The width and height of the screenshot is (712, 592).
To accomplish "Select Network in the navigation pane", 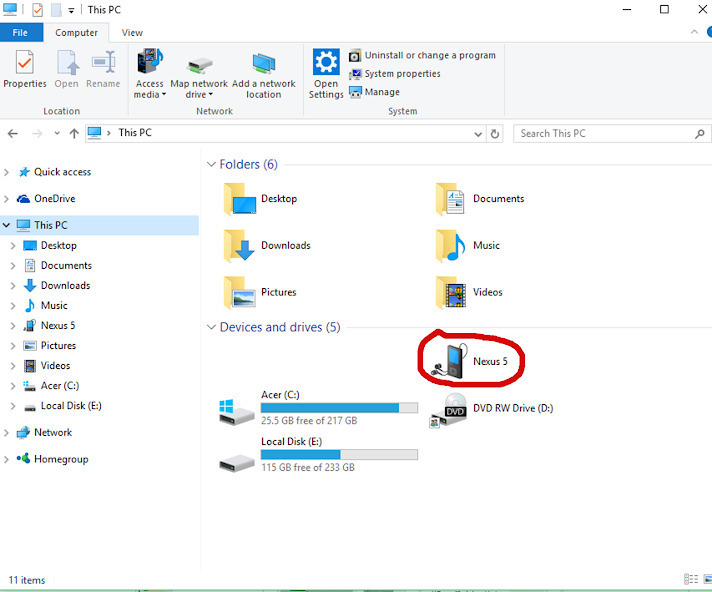I will coord(53,432).
